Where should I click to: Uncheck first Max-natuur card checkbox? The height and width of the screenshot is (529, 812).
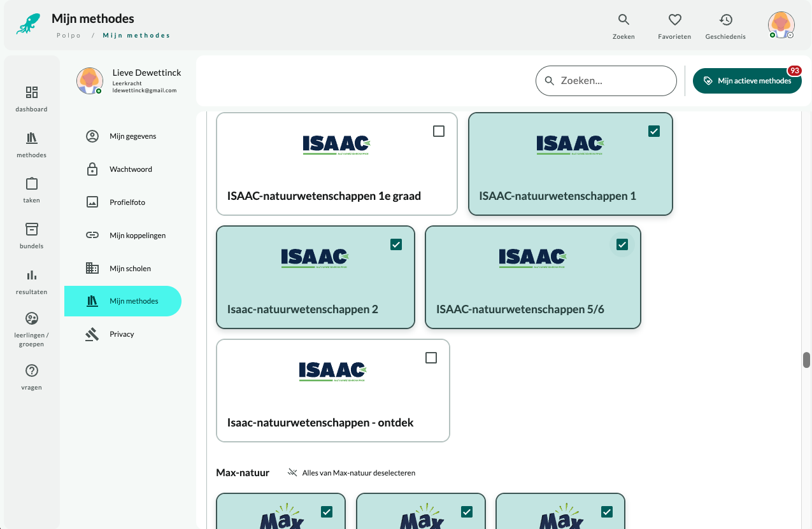327,512
